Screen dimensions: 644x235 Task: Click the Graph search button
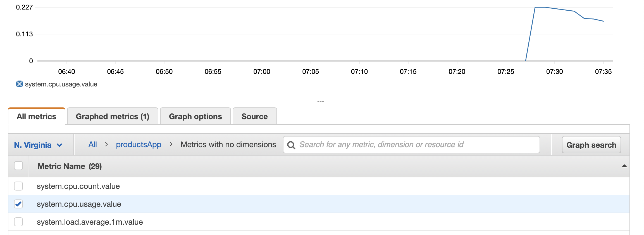(x=591, y=145)
